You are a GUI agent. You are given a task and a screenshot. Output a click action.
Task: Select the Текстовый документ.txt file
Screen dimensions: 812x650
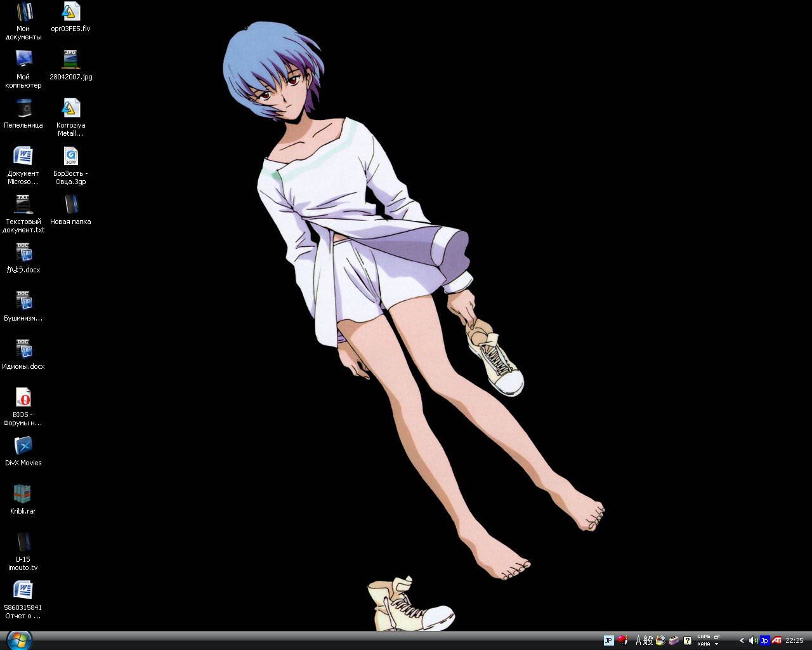tap(23, 213)
